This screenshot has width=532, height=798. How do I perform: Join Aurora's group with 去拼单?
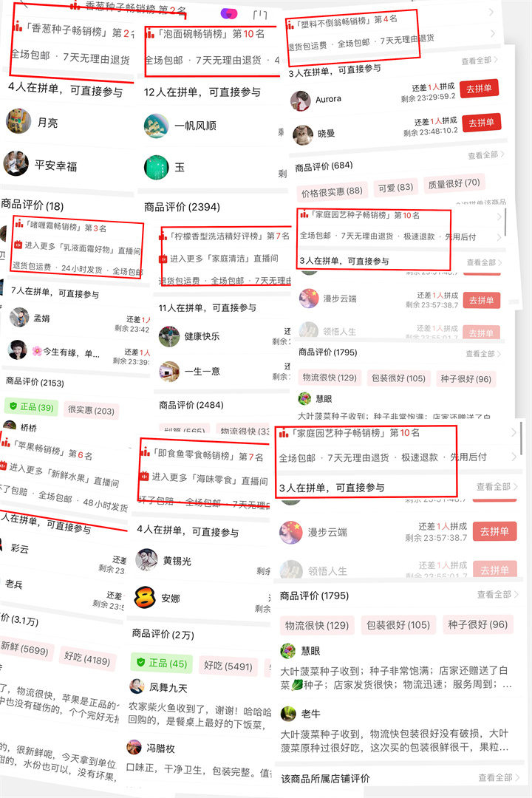point(479,88)
